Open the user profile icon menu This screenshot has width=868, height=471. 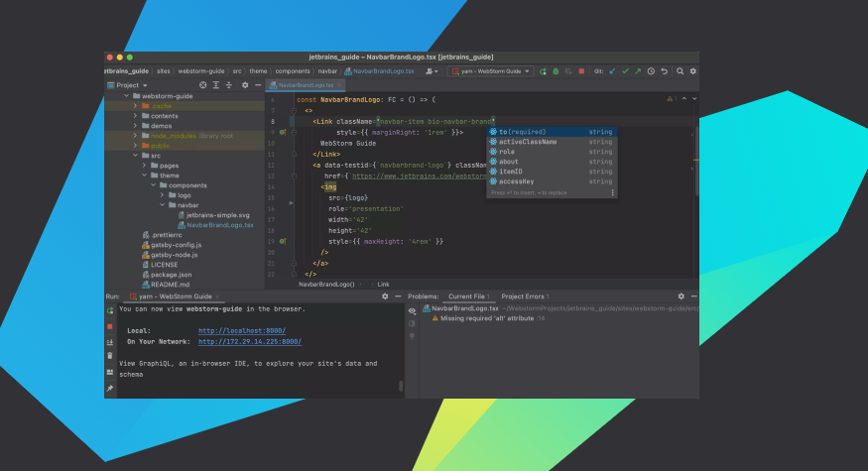coord(432,71)
